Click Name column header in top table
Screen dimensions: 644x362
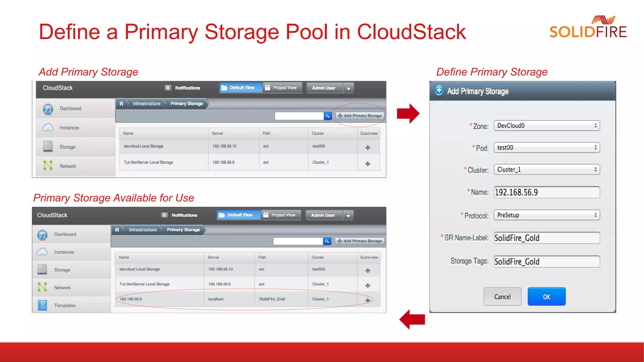point(164,133)
